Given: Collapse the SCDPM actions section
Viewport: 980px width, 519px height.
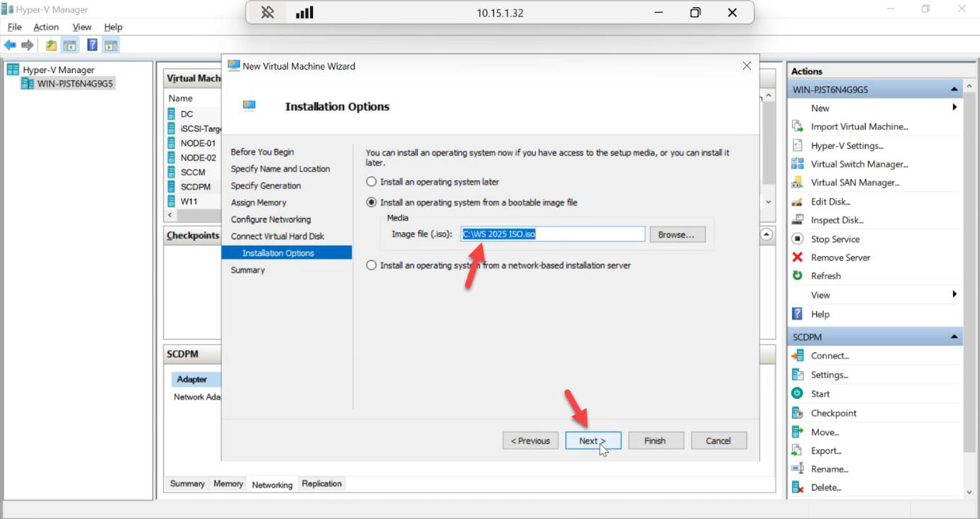Looking at the screenshot, I should tap(954, 337).
